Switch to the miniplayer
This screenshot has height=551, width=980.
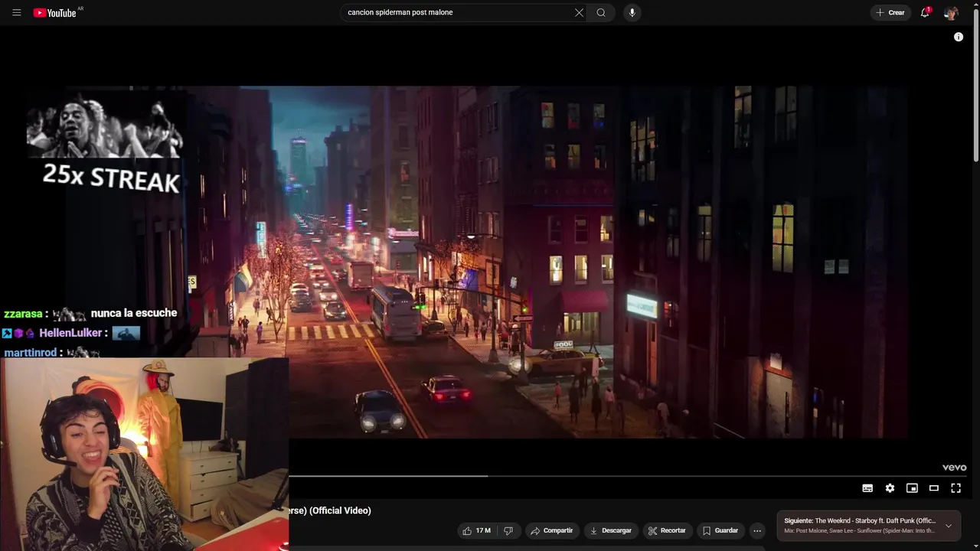912,488
